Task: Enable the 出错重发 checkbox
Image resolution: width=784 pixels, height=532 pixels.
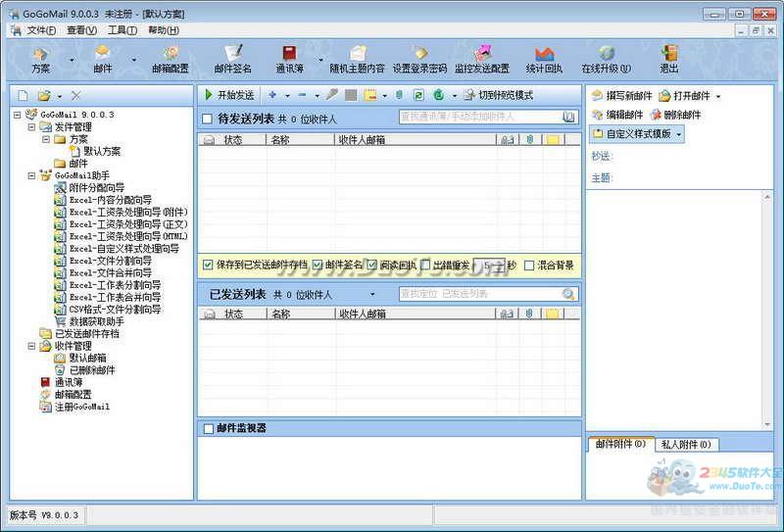Action: [x=426, y=265]
